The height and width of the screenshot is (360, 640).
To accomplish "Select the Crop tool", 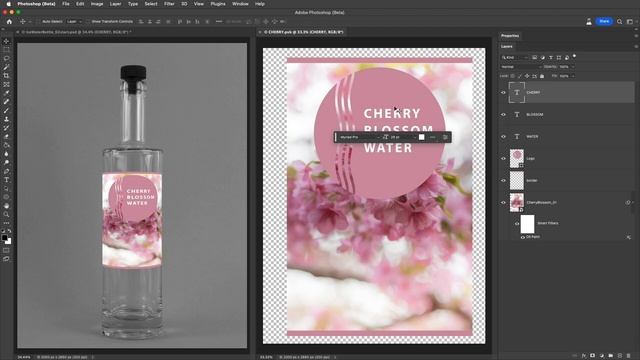I will pos(6,76).
